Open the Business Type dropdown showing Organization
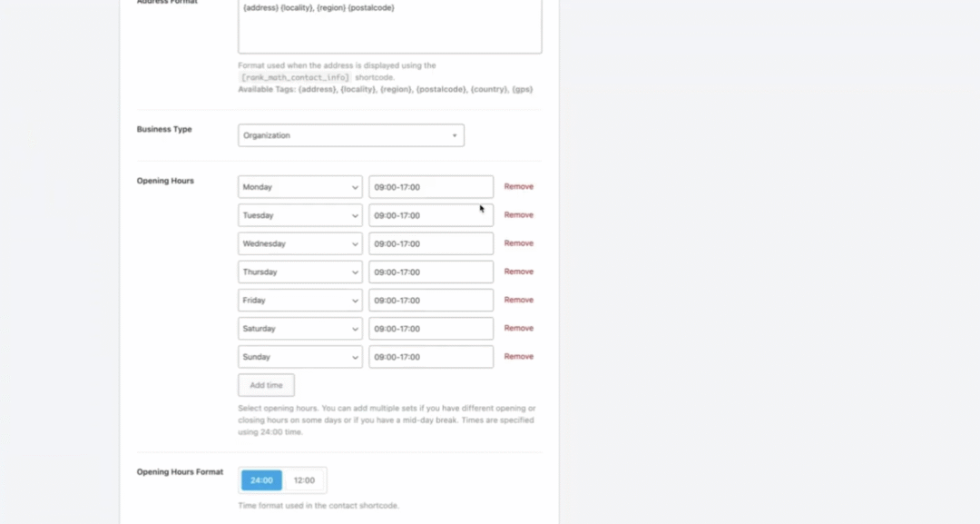Screen dimensions: 980x524 [350, 135]
